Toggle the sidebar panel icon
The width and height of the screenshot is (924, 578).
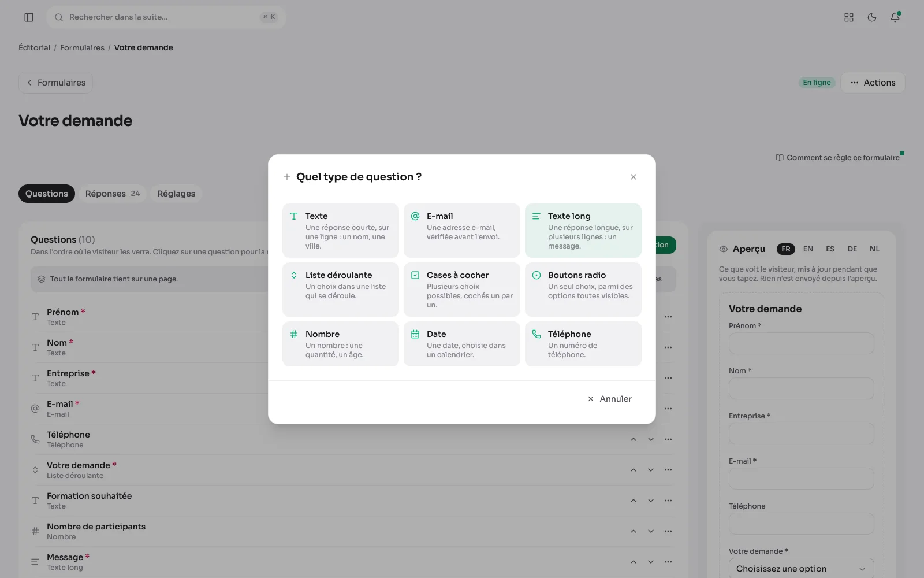(x=29, y=17)
